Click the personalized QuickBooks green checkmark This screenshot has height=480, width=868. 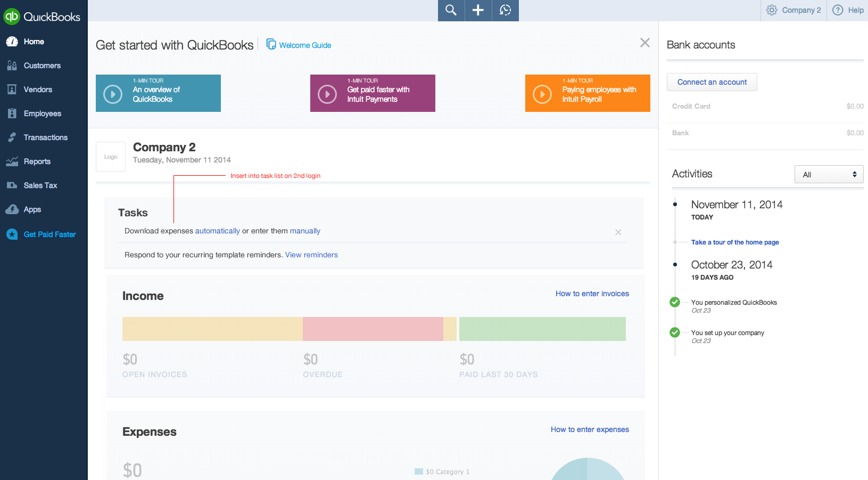click(x=675, y=302)
